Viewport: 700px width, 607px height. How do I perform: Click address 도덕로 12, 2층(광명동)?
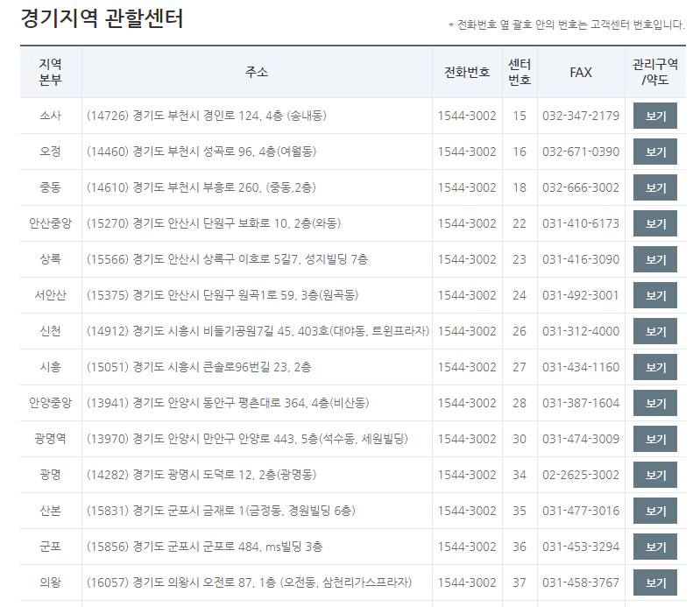[x=259, y=475]
